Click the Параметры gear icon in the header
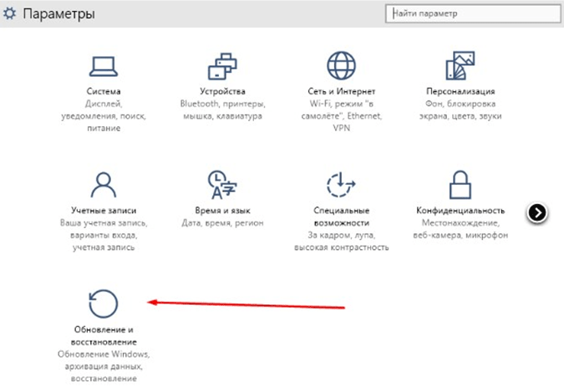This screenshot has width=564, height=392. click(11, 15)
